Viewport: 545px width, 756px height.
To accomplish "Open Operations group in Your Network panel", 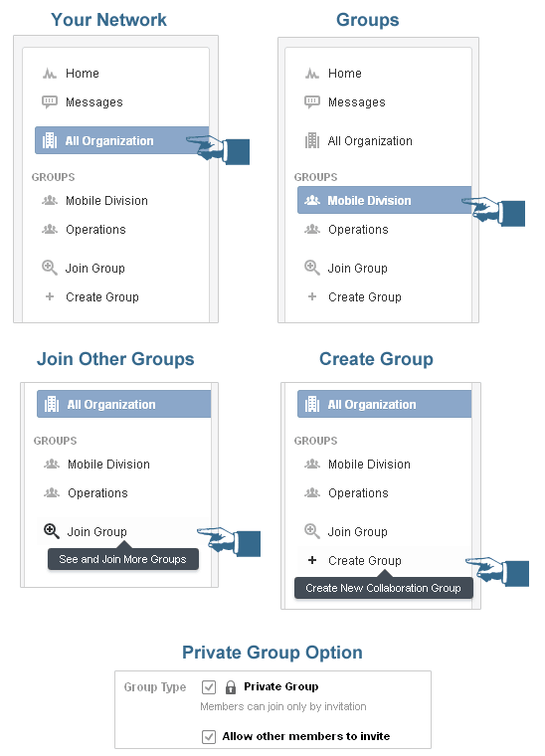I will [95, 230].
